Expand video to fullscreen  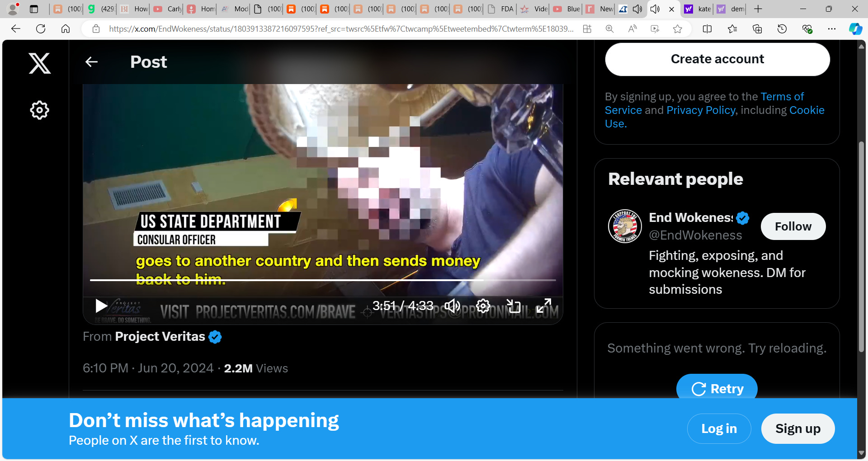pyautogui.click(x=544, y=306)
